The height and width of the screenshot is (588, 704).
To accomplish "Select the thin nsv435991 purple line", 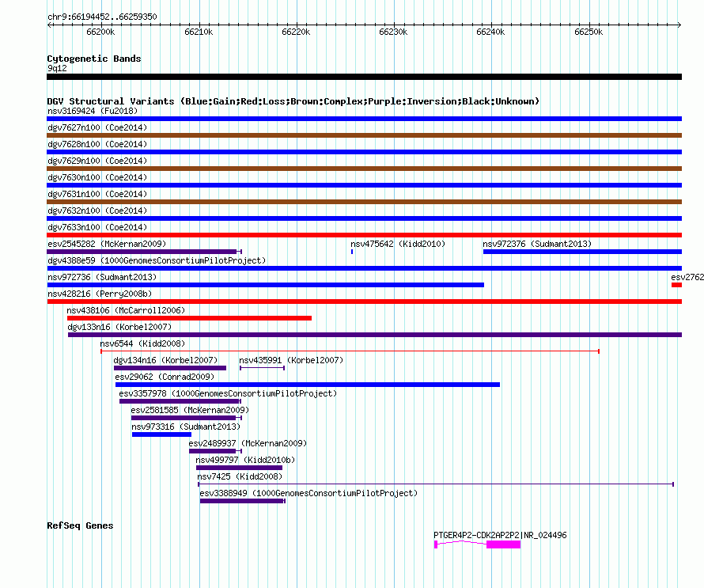I will coord(262,368).
